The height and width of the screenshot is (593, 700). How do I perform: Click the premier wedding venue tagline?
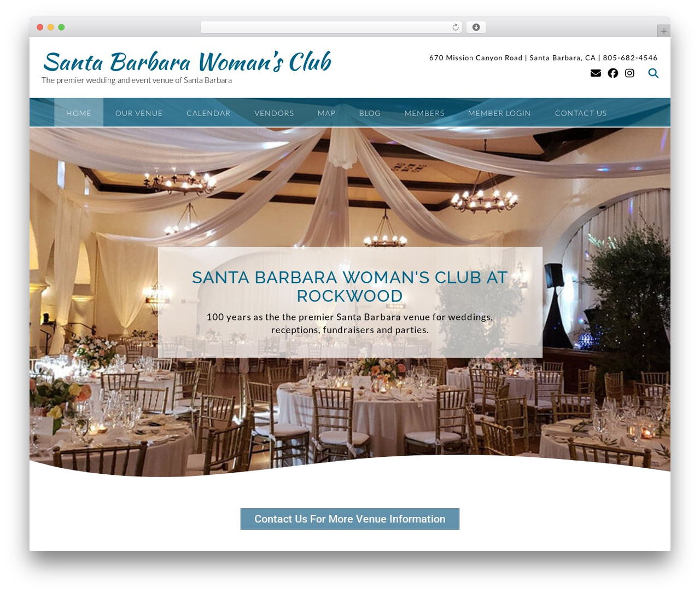(x=137, y=80)
